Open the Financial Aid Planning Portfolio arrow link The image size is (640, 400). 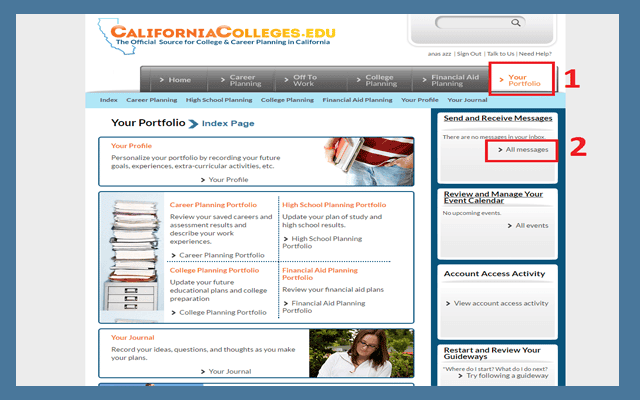pos(324,307)
